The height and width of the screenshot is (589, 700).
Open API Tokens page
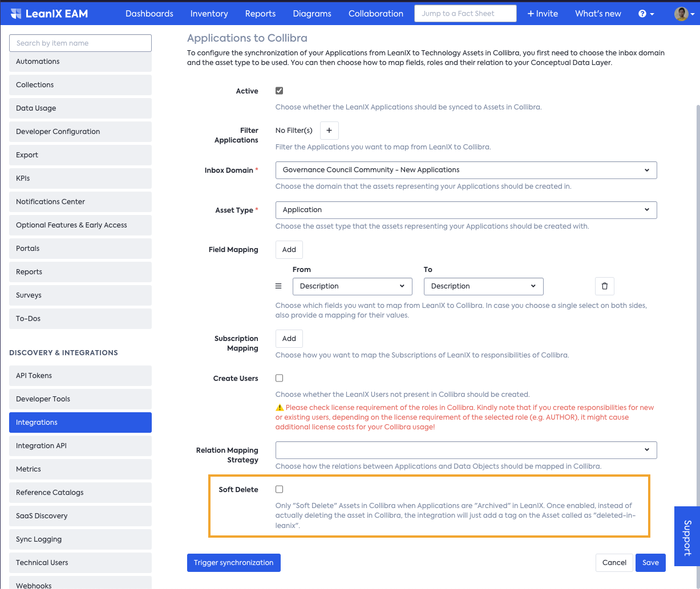click(x=80, y=376)
